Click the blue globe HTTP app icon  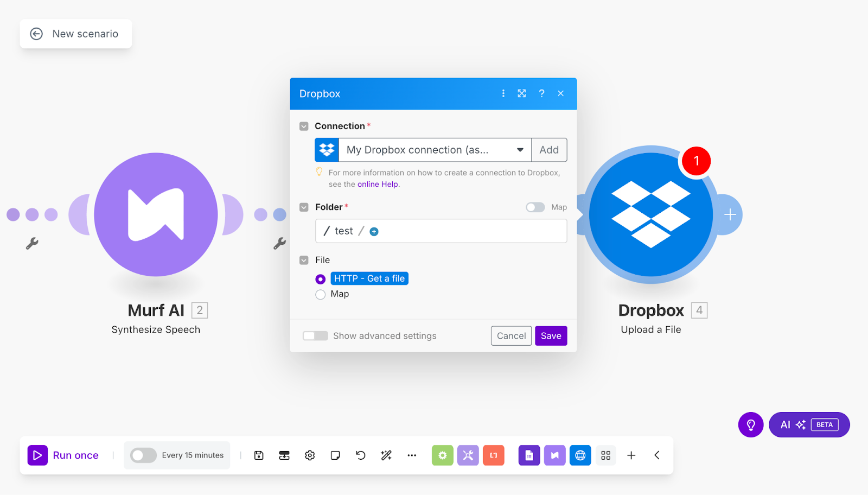[x=580, y=455]
